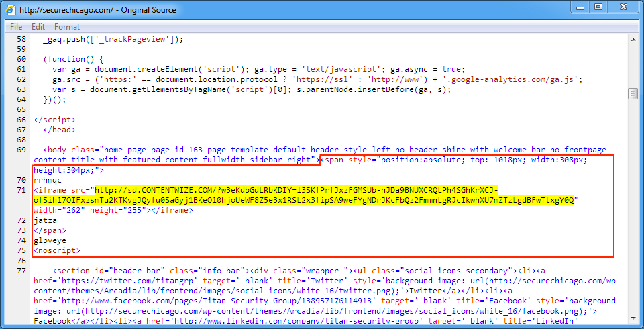Click the closing </head> tag

pos(59,130)
